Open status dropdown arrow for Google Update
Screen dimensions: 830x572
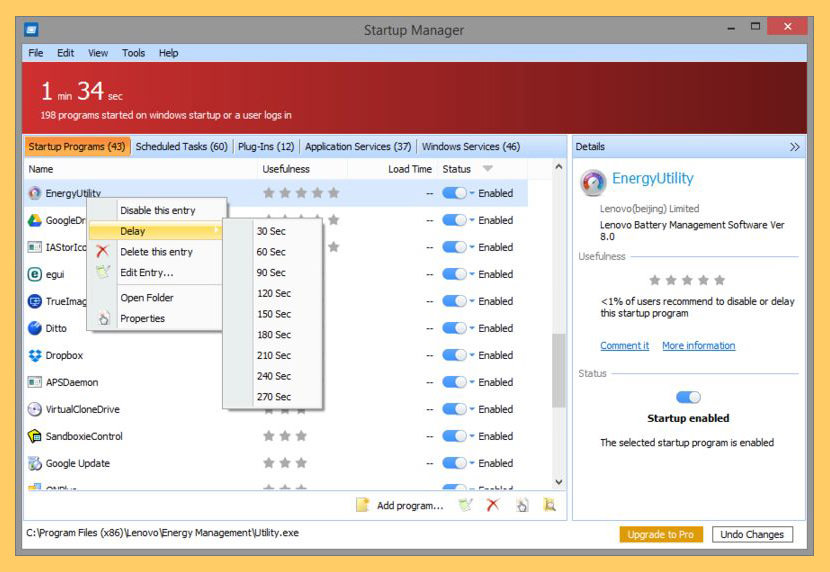click(472, 463)
